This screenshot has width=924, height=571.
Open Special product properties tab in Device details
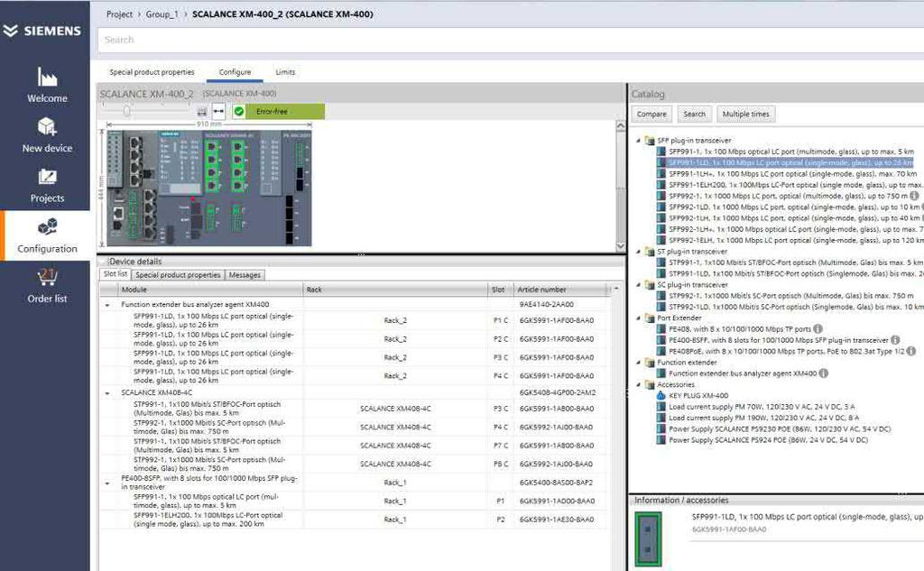point(178,274)
